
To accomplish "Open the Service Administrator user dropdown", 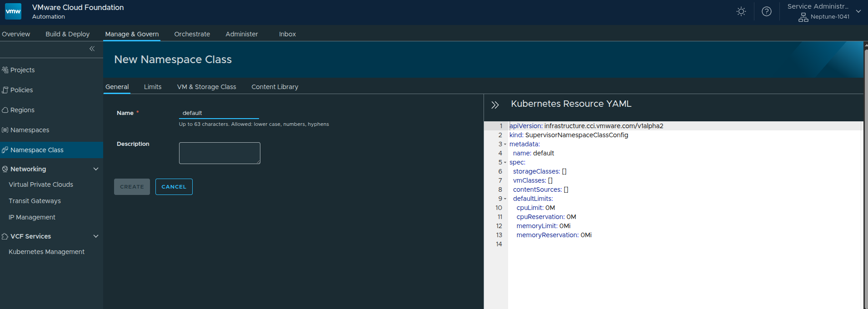I will [x=858, y=11].
